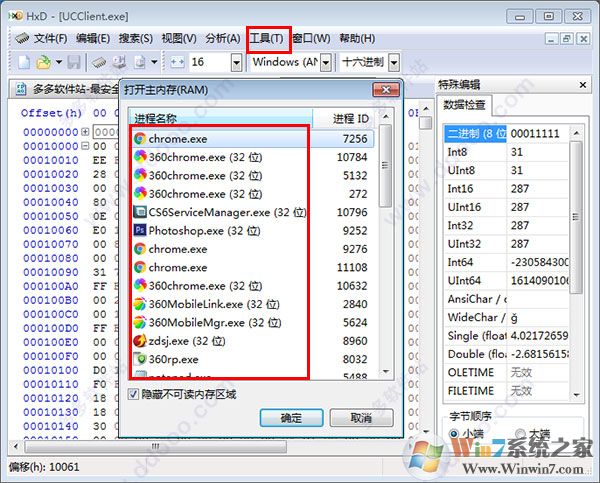600x483 pixels.
Task: Select 360chrome.exe with PID 10784
Action: pos(251,157)
